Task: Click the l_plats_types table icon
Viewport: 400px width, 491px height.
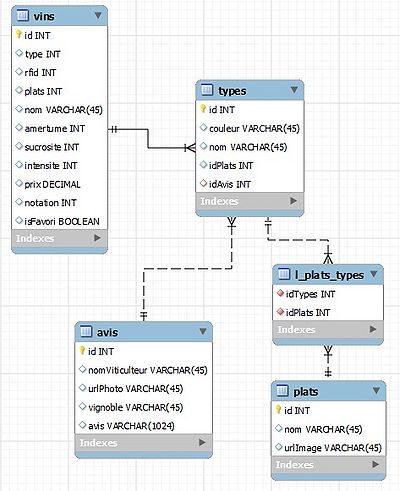Action: pos(284,274)
